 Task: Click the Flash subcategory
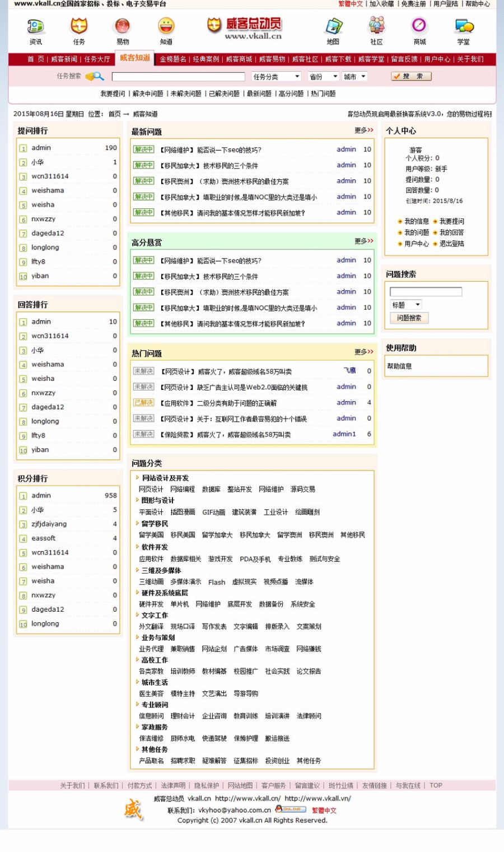click(x=217, y=583)
